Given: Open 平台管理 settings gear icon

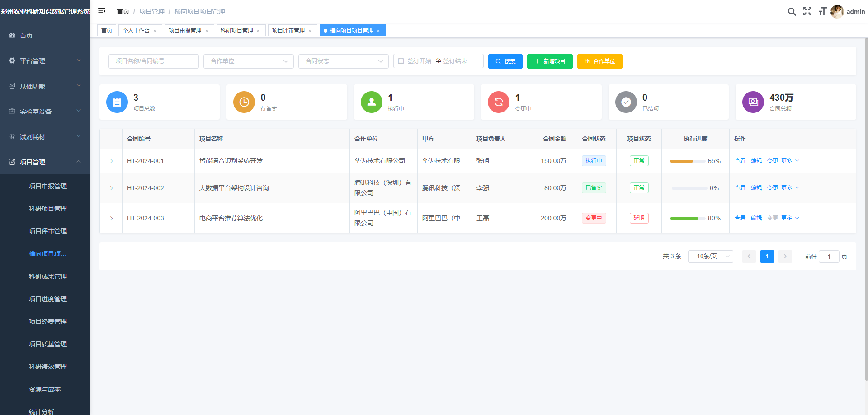Looking at the screenshot, I should tap(12, 61).
